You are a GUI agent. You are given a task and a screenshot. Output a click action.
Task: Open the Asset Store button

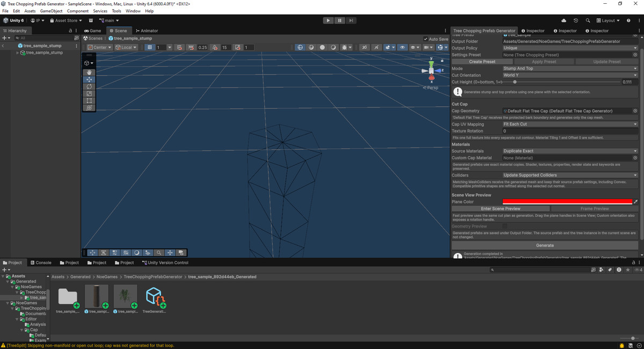[x=66, y=20]
